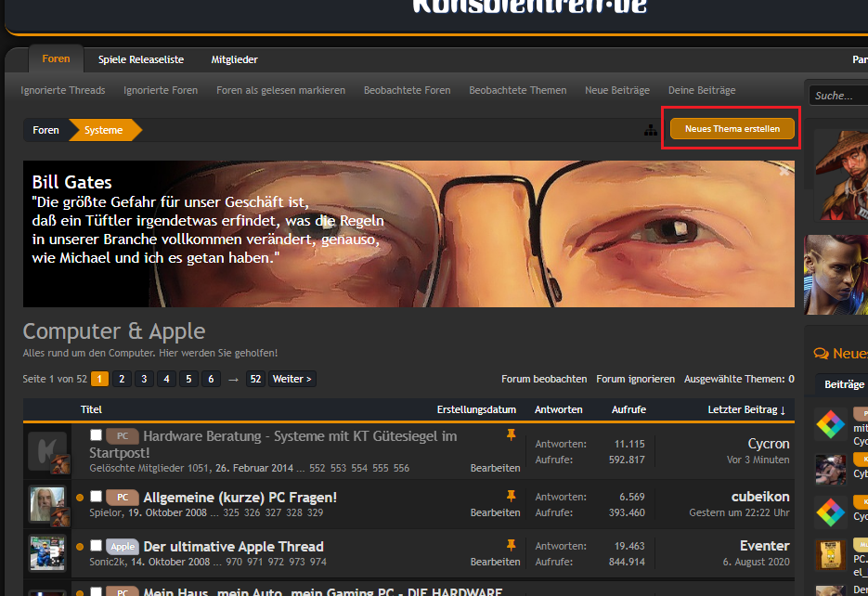This screenshot has height=596, width=868.
Task: Open Mitglieder tab
Action: coord(234,59)
